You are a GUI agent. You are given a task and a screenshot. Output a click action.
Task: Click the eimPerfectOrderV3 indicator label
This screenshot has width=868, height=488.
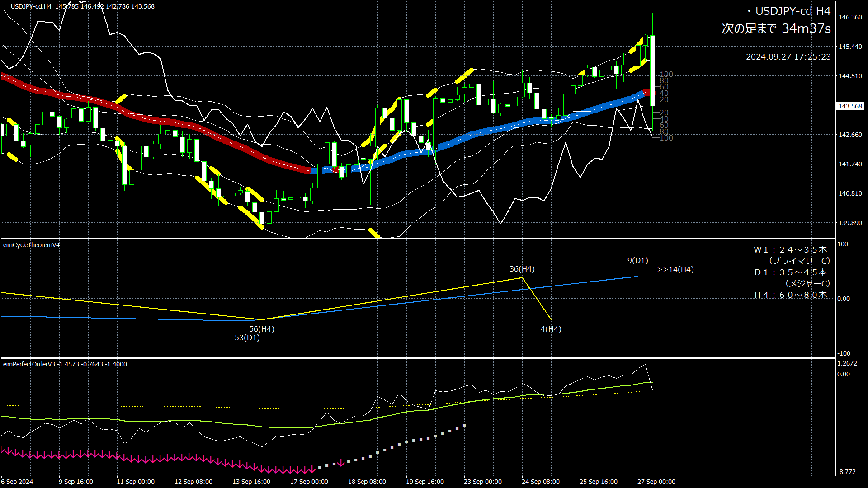29,364
